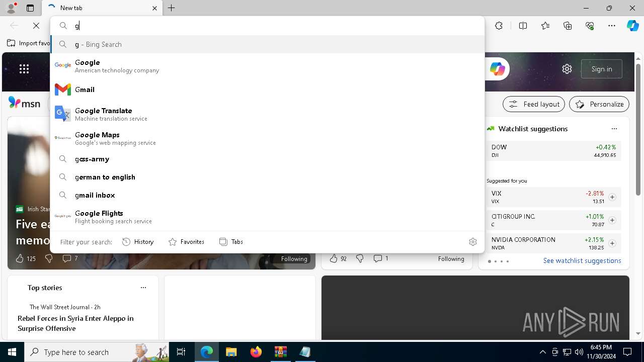Open the Copilot sidebar icon
The width and height of the screenshot is (644, 362).
(x=632, y=26)
